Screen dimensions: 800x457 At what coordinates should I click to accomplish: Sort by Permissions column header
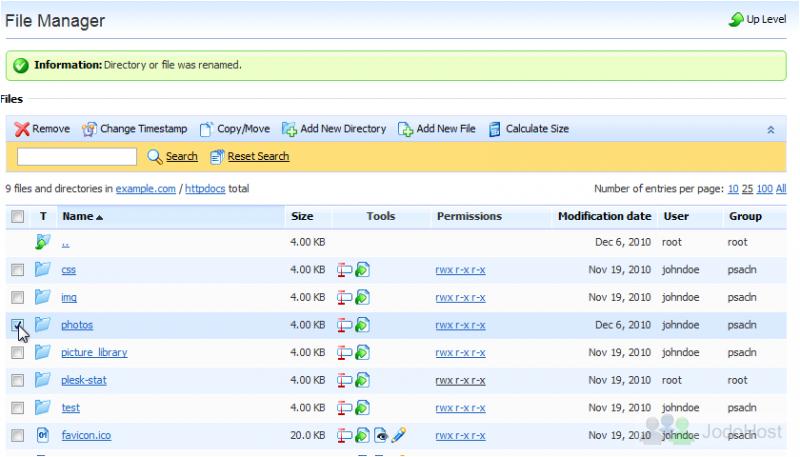point(469,216)
